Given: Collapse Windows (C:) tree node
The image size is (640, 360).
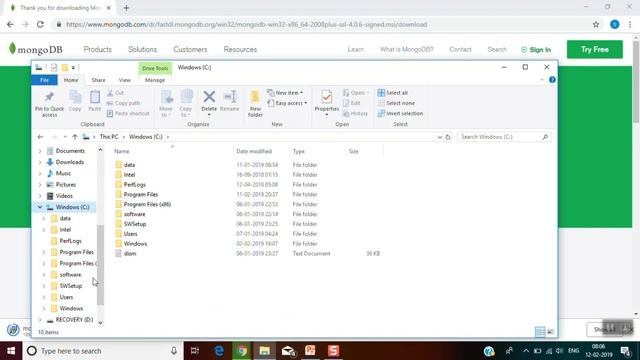Looking at the screenshot, I should (40, 207).
